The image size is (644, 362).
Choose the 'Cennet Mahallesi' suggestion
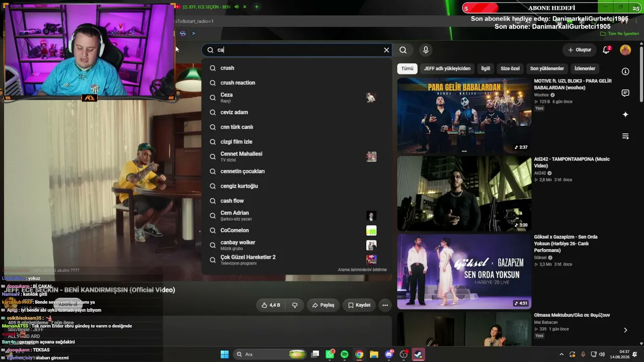(296, 156)
